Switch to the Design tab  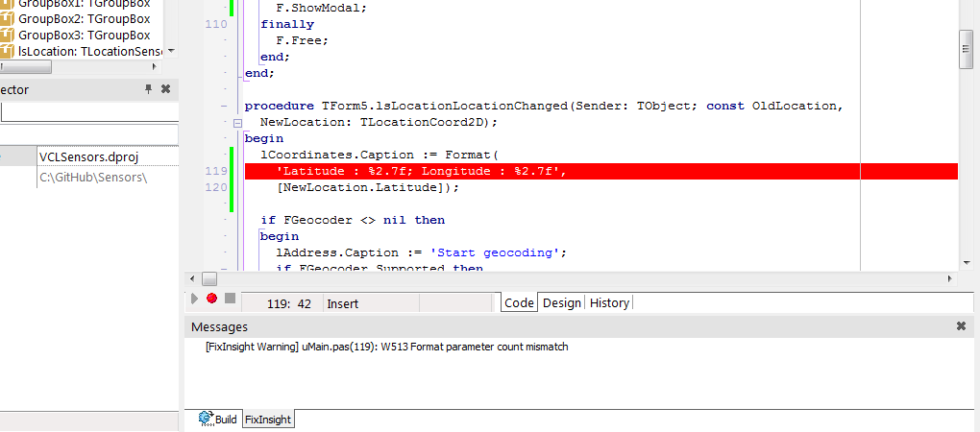562,303
